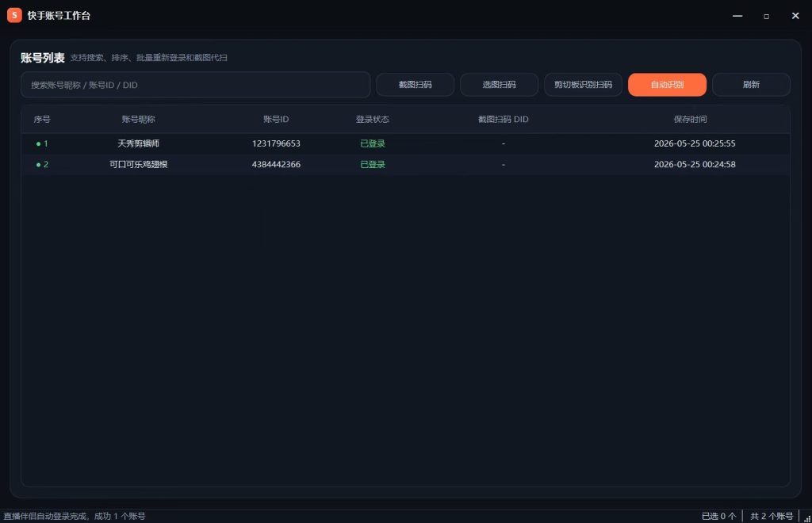The width and height of the screenshot is (812, 523).
Task: Sort by the 账号ID column header
Action: click(276, 120)
